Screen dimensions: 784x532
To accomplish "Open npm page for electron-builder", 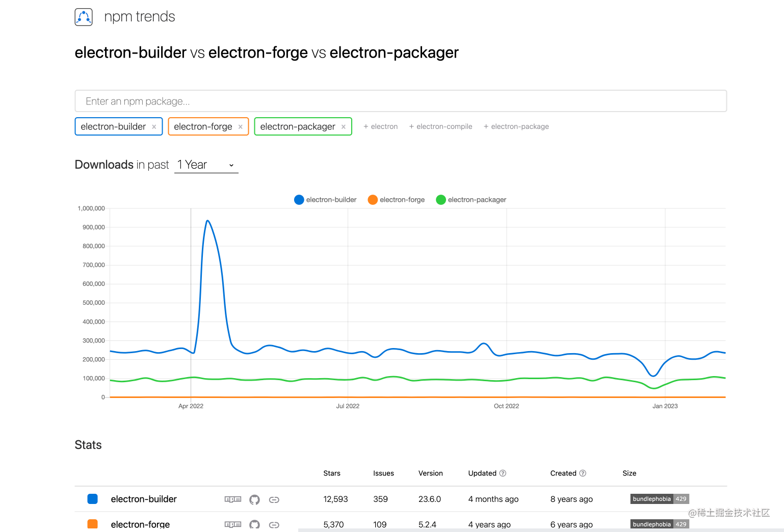I will [x=233, y=499].
